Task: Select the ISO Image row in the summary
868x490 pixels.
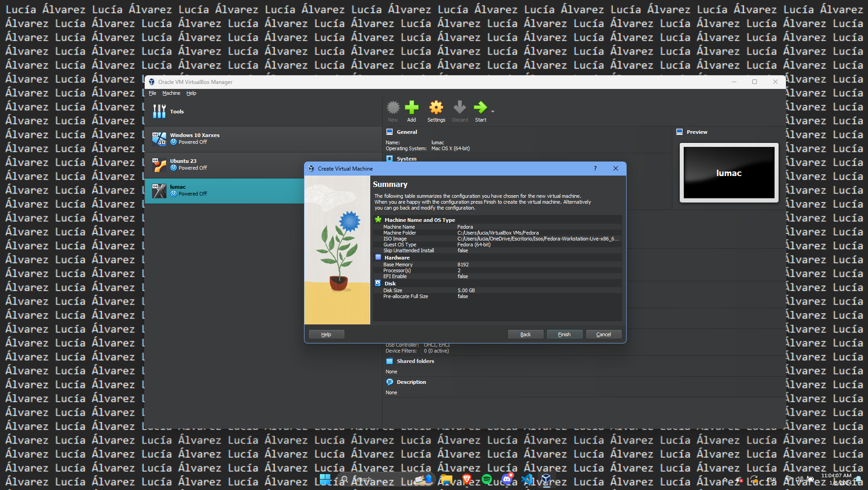Action: point(497,239)
